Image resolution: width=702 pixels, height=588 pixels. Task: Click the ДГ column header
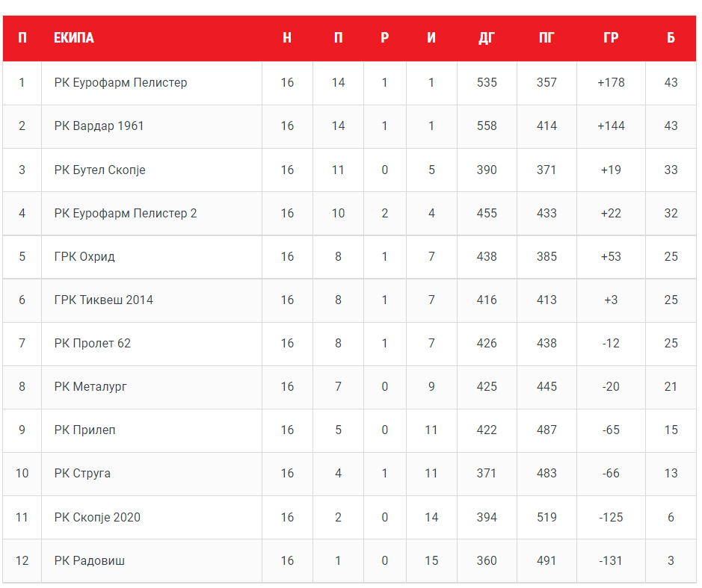(x=487, y=38)
